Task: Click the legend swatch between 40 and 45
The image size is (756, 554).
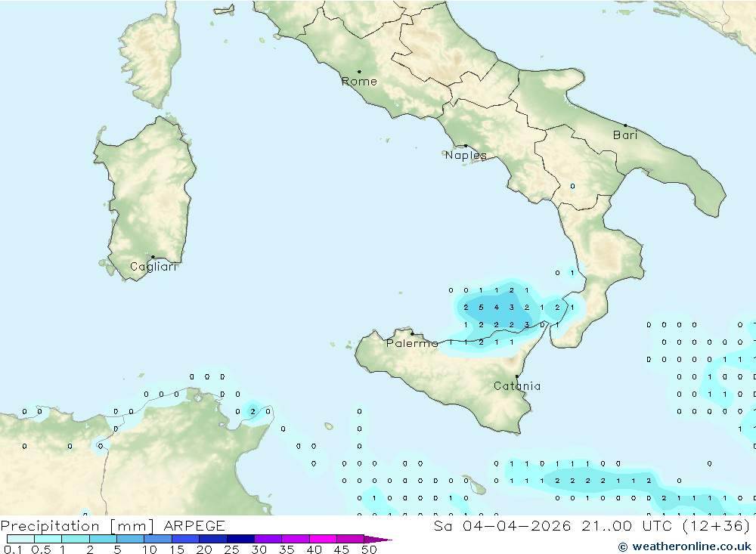Action: click(x=323, y=539)
